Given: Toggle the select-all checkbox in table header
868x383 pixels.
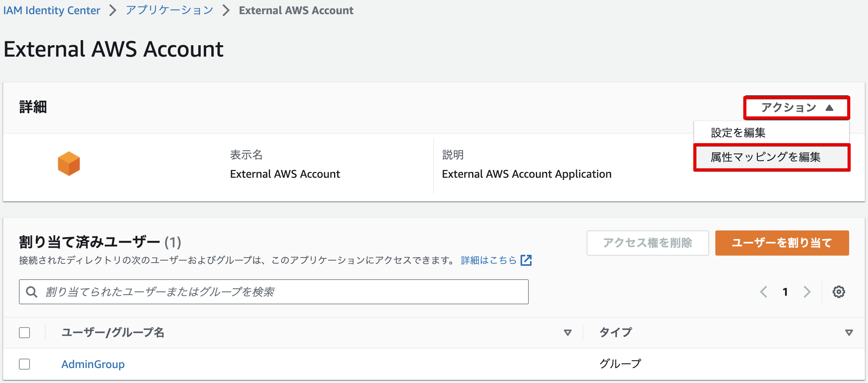Looking at the screenshot, I should pos(24,332).
